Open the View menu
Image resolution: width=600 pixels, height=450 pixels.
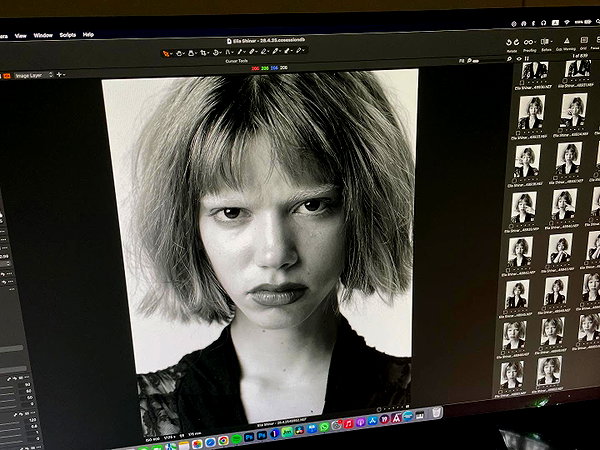21,36
